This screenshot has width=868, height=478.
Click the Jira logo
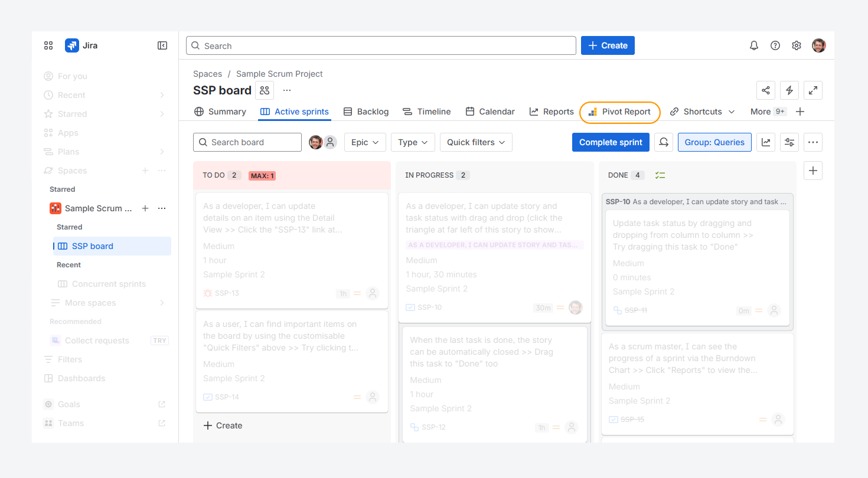pyautogui.click(x=81, y=45)
